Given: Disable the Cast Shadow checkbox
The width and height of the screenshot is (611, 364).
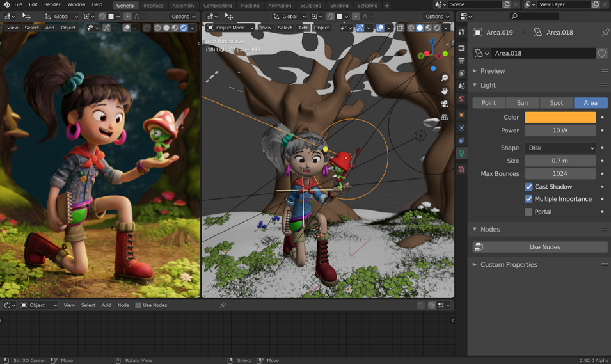Looking at the screenshot, I should 528,187.
